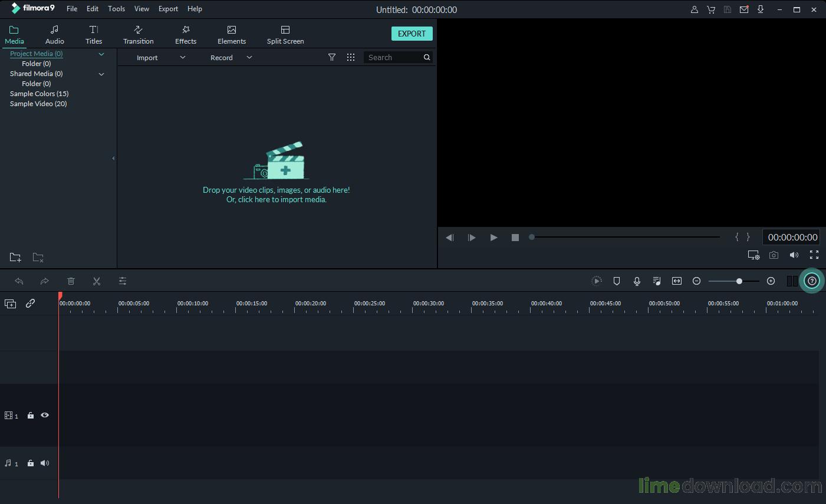This screenshot has width=826, height=504.
Task: Open the Record dropdown
Action: tap(231, 57)
